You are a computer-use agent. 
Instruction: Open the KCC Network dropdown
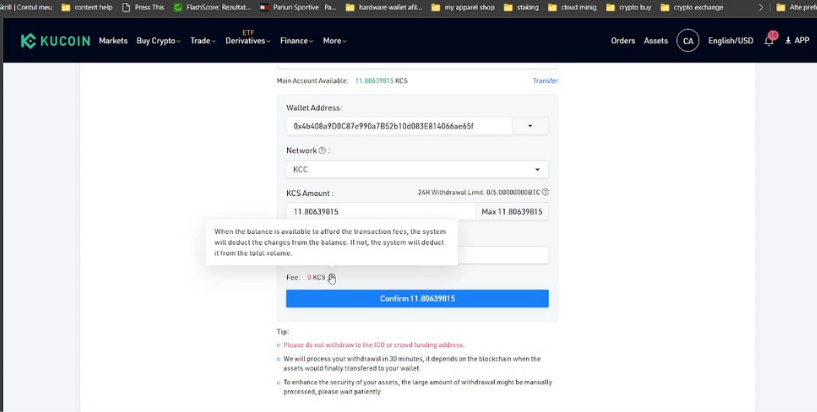click(417, 169)
